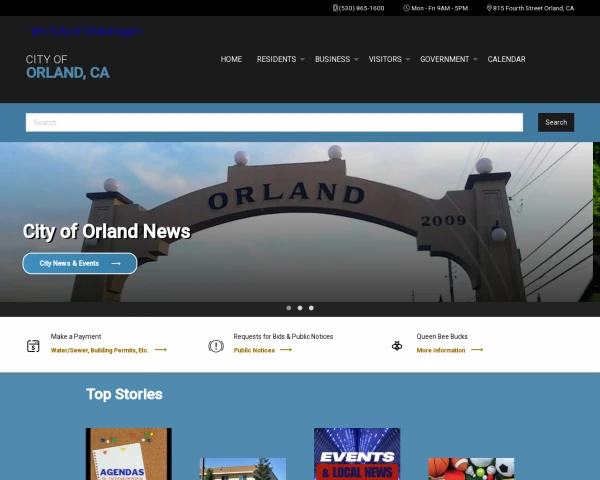
Task: Focus the Search text field
Action: (274, 122)
